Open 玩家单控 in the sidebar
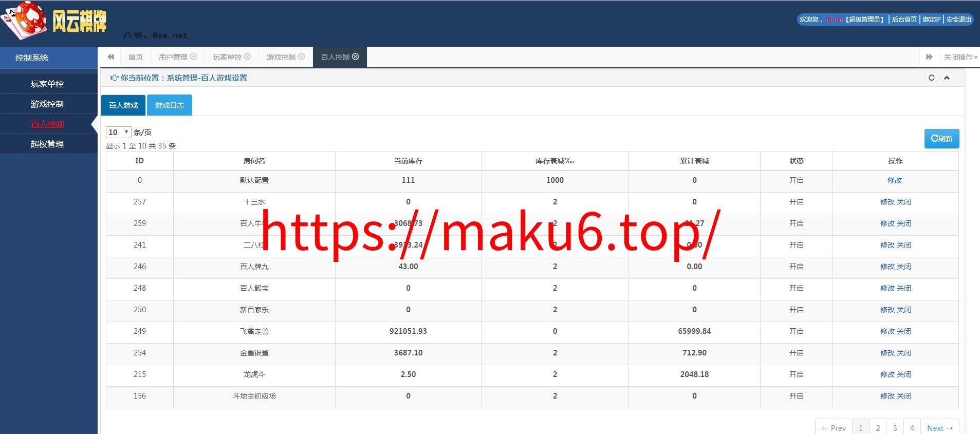980x434 pixels. pos(47,84)
